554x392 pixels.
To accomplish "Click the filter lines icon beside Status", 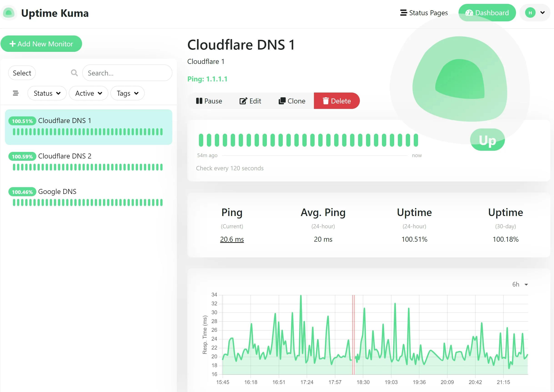I will coord(16,93).
